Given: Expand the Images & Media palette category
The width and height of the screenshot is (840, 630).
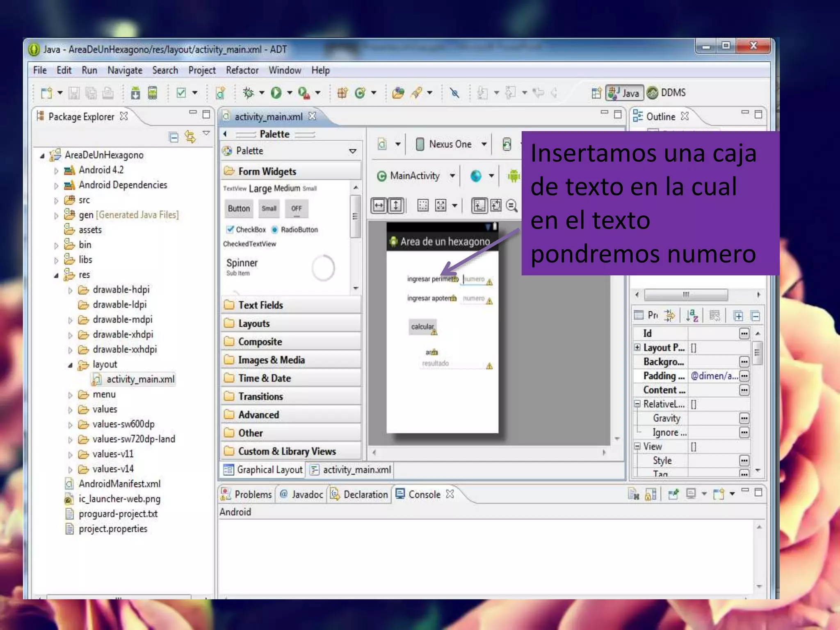Looking at the screenshot, I should [x=291, y=360].
